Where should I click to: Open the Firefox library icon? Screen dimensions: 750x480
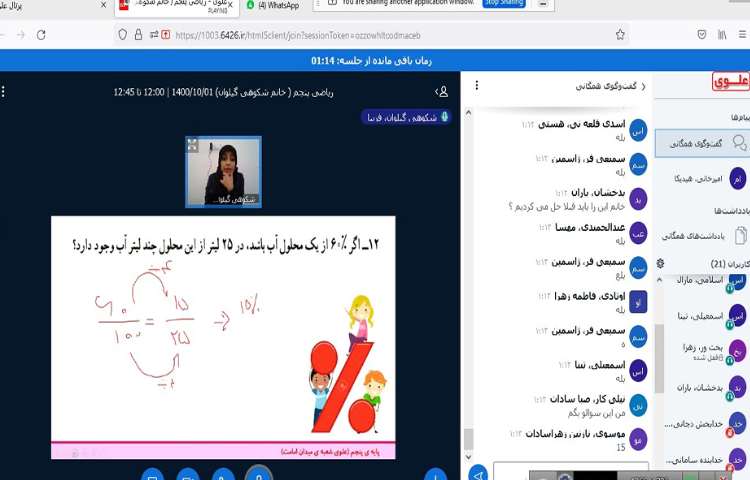722,34
